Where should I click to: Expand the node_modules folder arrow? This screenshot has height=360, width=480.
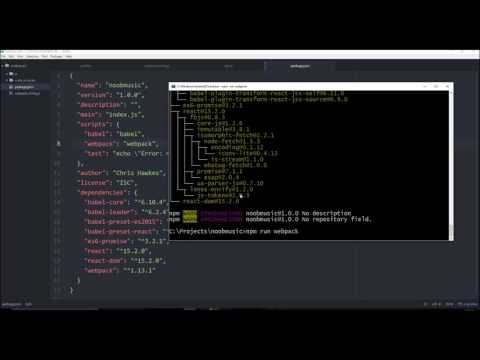pos(6,80)
